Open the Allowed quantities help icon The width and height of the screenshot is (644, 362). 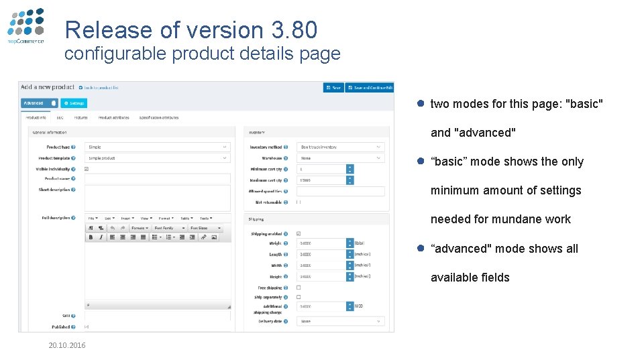point(286,191)
